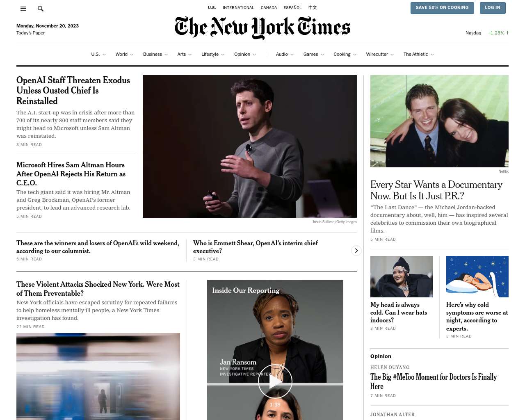Screen dimensions: 525x420
Task: Click the cold symptoms sleeping illustration
Action: click(477, 276)
